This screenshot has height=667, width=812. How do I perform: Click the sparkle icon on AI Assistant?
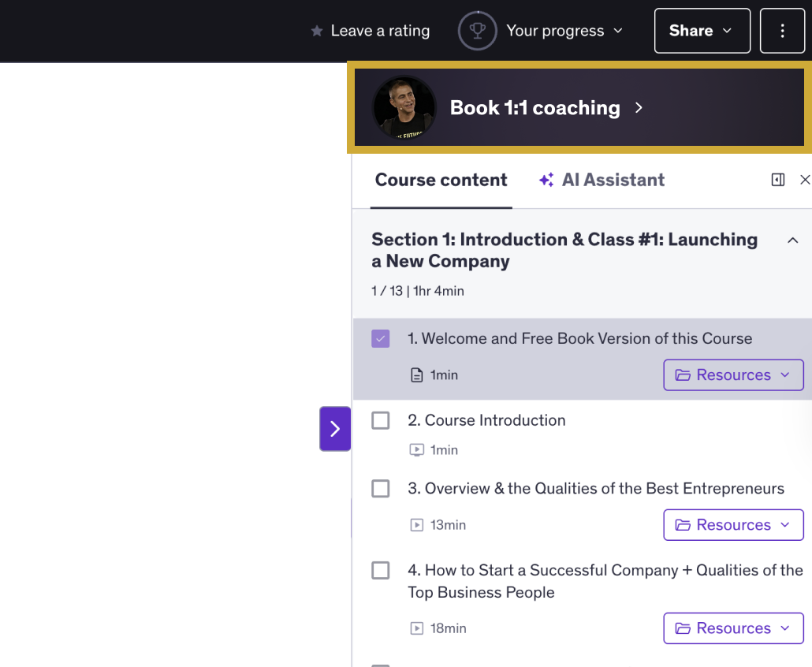[546, 180]
